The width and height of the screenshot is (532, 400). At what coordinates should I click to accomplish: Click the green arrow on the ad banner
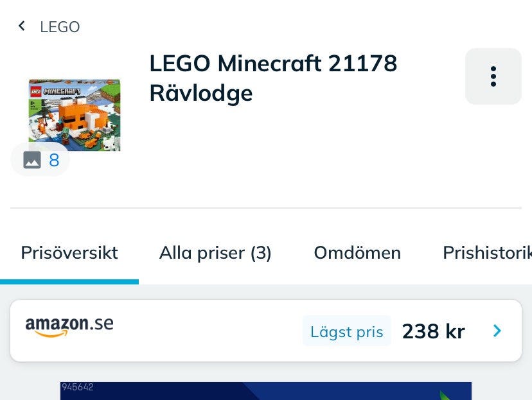tap(446, 395)
